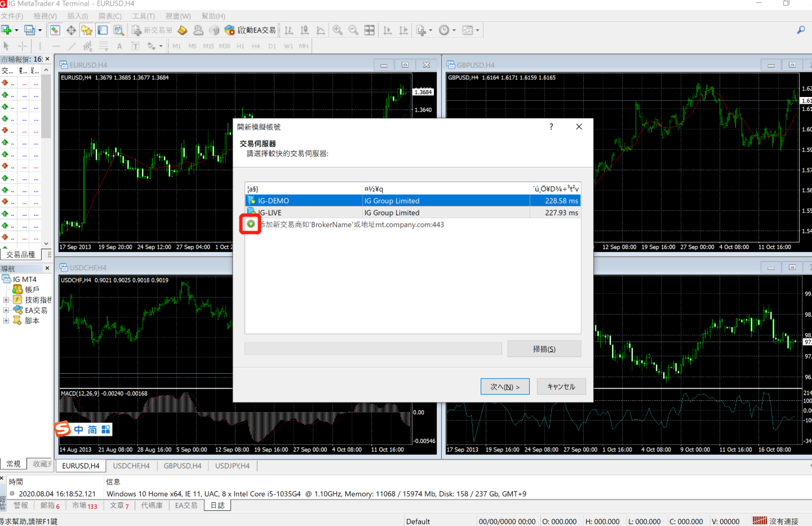This screenshot has height=526, width=812.
Task: Click the New Chart toolbar icon
Action: click(x=7, y=30)
